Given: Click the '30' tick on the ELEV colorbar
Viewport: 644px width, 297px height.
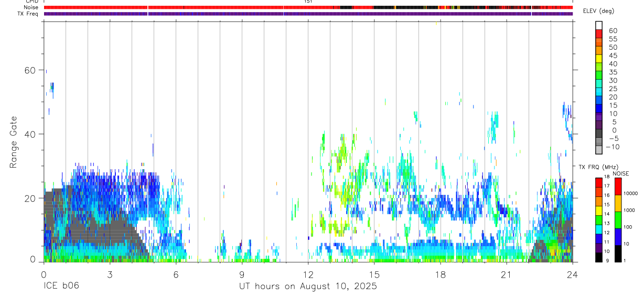Looking at the screenshot, I should [613, 81].
